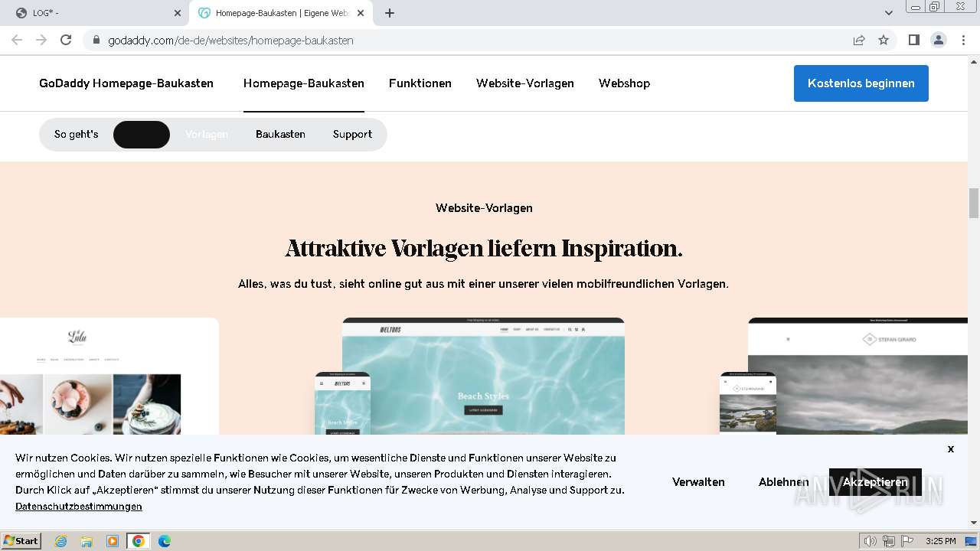Open Verwalten cookie settings

[698, 482]
